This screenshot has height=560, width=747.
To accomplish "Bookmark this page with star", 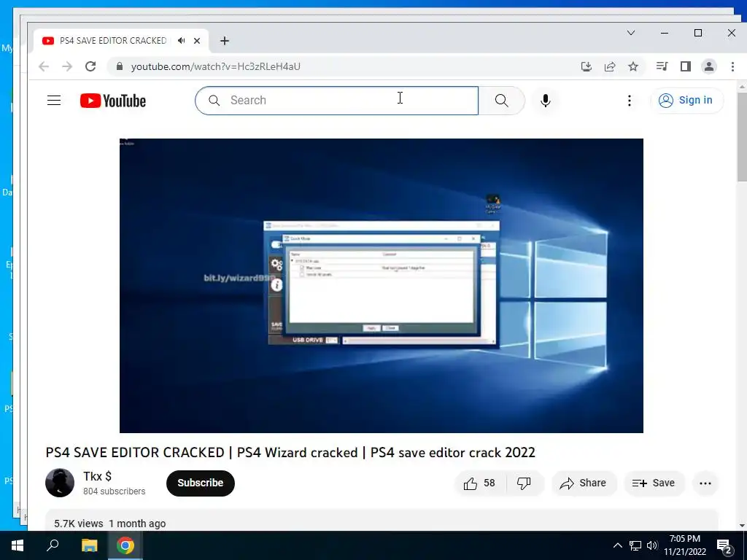I will click(x=633, y=66).
